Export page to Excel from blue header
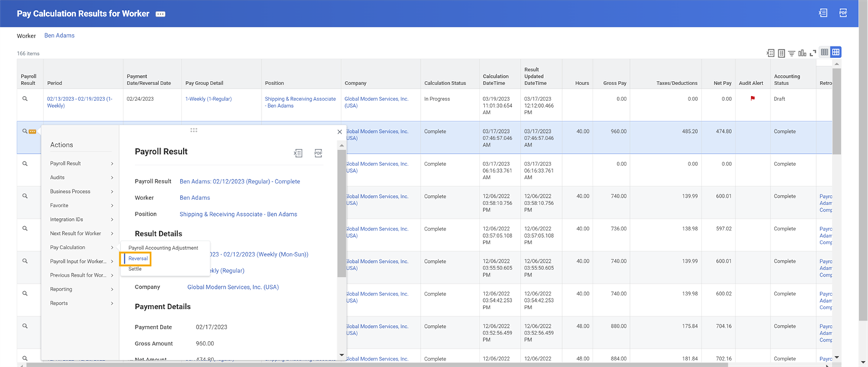This screenshot has width=868, height=367. [823, 13]
